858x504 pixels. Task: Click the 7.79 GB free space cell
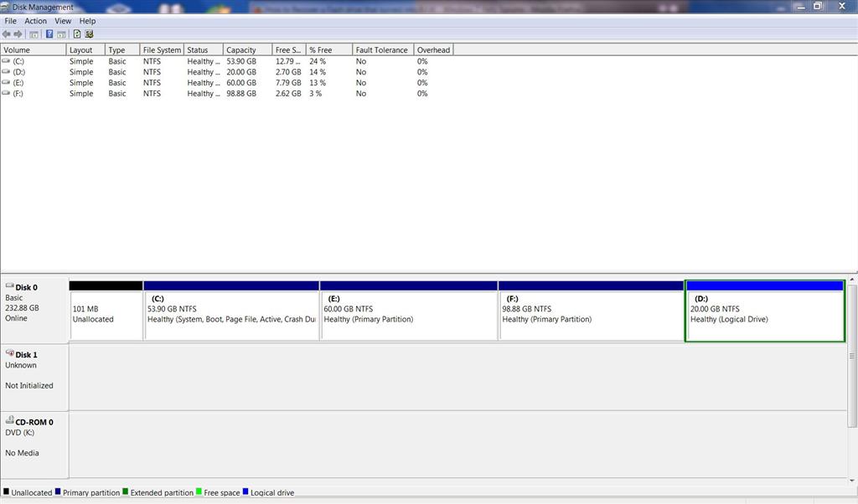pyautogui.click(x=288, y=83)
